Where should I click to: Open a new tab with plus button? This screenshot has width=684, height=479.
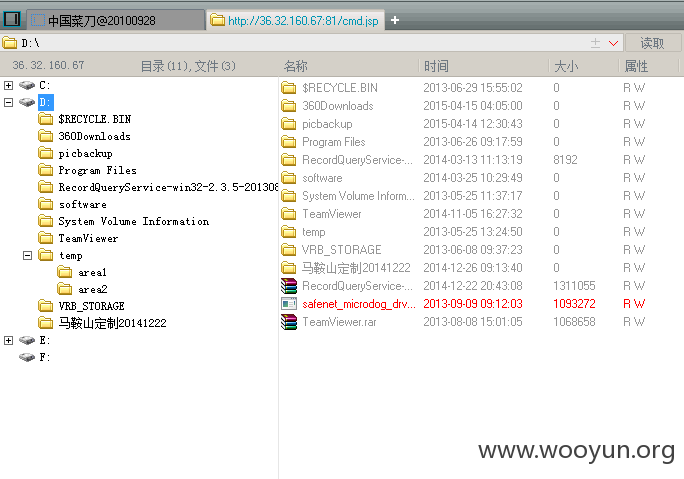click(x=395, y=20)
